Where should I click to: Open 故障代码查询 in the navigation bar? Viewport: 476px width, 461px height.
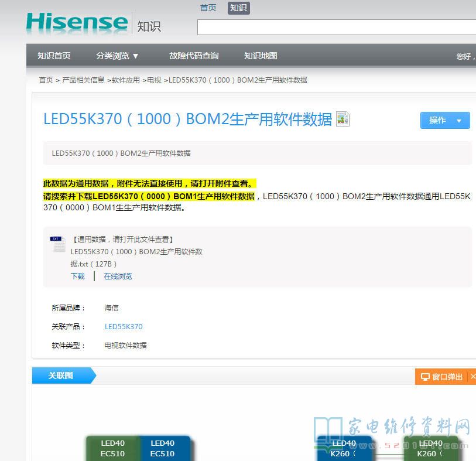pyautogui.click(x=194, y=56)
